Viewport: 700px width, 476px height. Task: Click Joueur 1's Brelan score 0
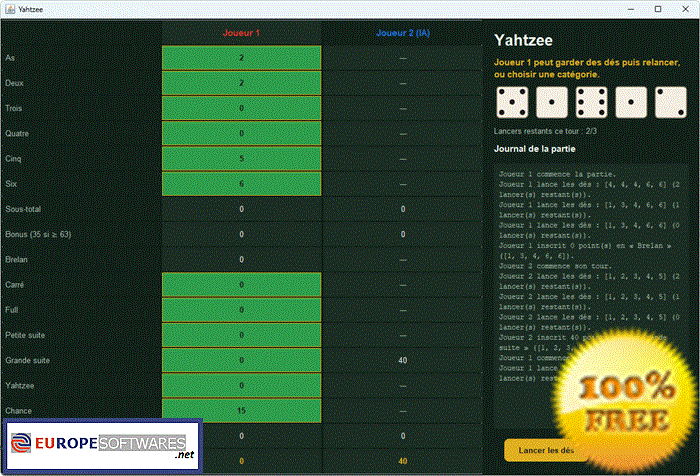242,259
